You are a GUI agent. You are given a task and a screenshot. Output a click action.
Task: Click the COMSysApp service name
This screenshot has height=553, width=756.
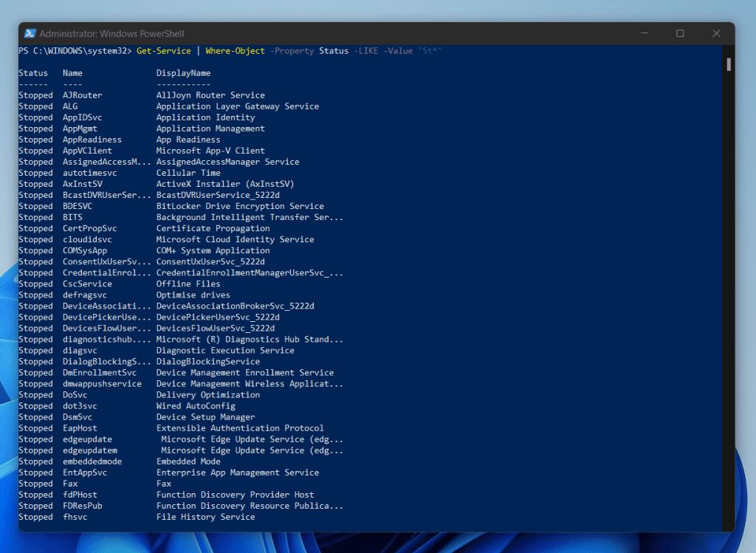tap(85, 250)
